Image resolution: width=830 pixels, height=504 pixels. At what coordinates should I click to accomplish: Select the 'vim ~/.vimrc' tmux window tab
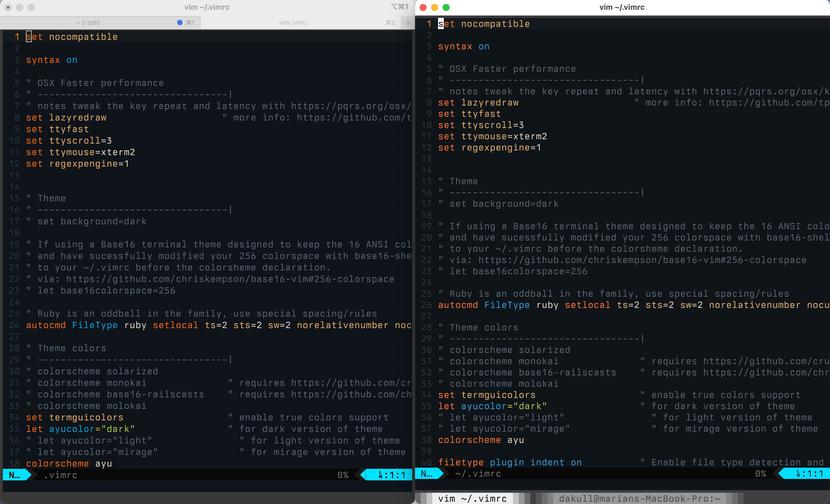472,499
